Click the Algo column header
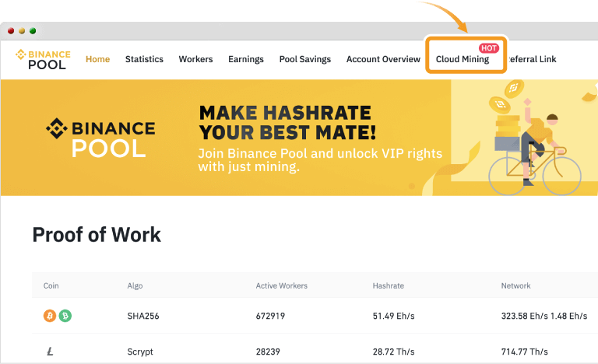Screen dimensions: 598x364 point(135,286)
